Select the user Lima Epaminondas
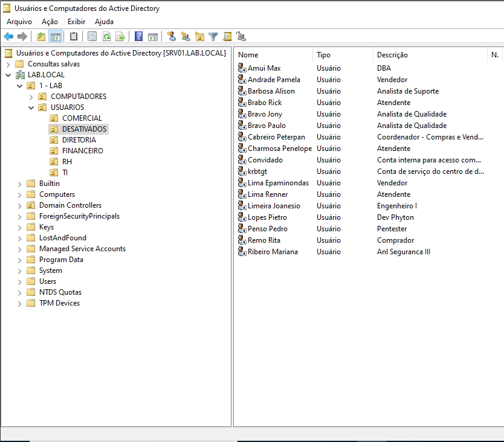 [278, 183]
